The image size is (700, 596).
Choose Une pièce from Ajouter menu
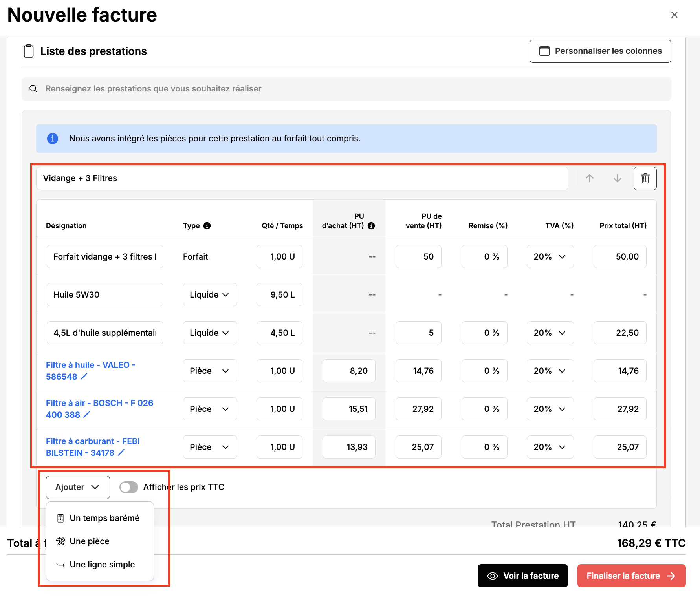(100, 541)
